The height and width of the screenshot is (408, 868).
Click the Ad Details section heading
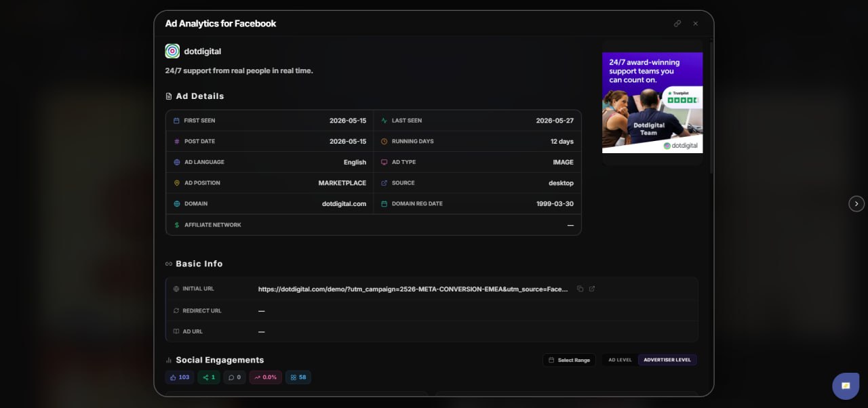click(x=199, y=96)
